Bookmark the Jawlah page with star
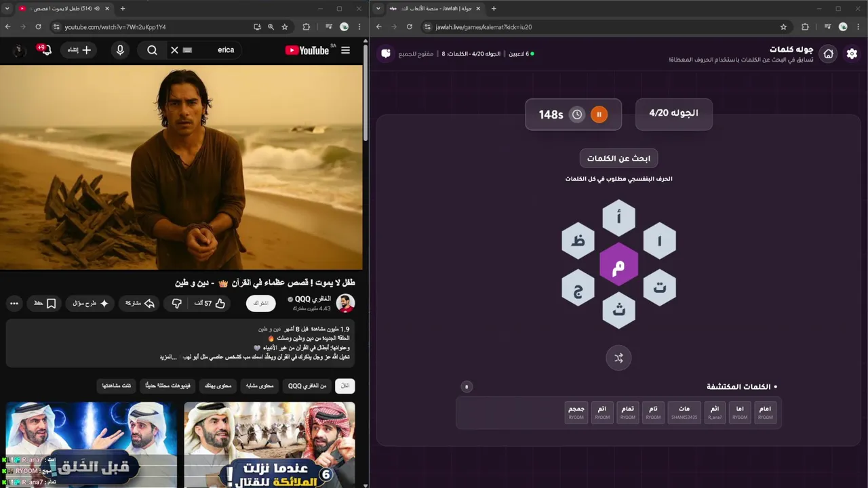 click(x=783, y=27)
